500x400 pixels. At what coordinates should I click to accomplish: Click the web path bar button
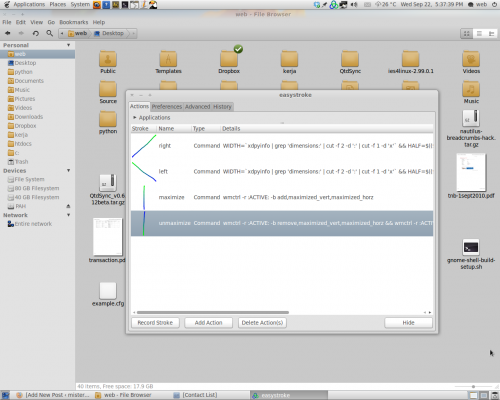[x=78, y=33]
